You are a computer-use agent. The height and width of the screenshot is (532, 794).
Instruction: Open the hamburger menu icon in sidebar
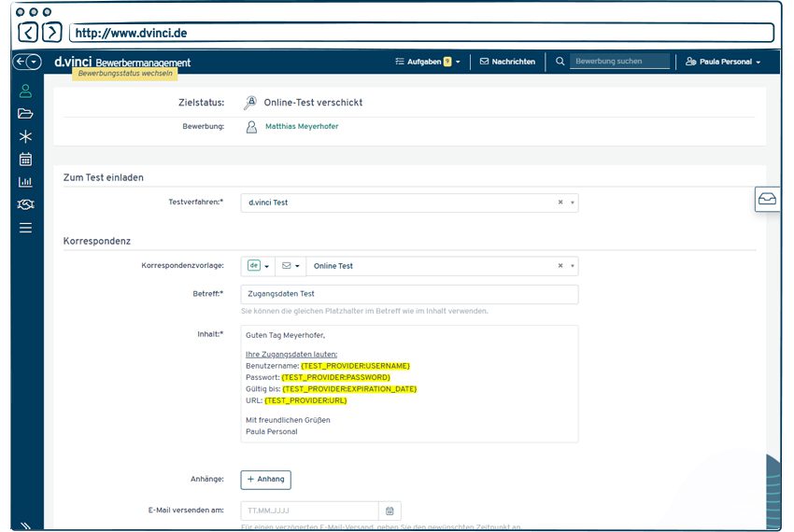click(25, 228)
